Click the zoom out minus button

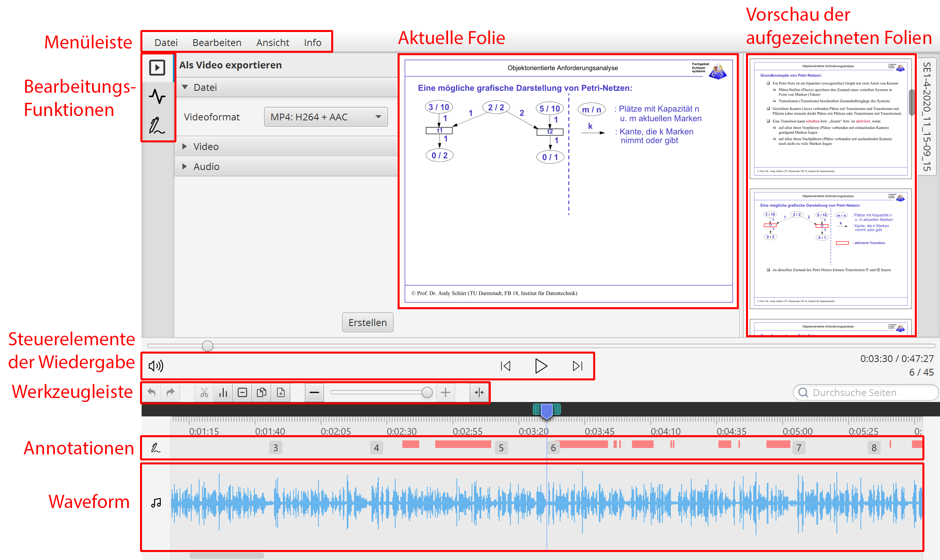click(x=314, y=392)
